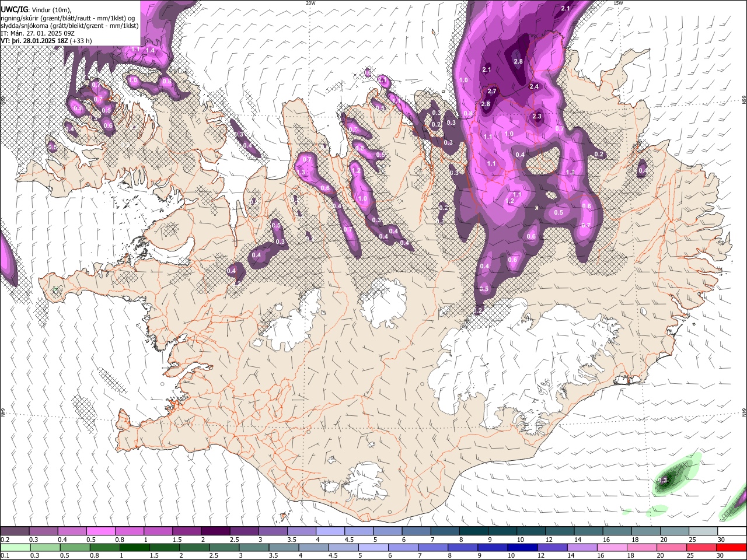Click the bright pink swatch labeled 0.5, upper legend
This screenshot has height=560, width=747.
(100, 531)
